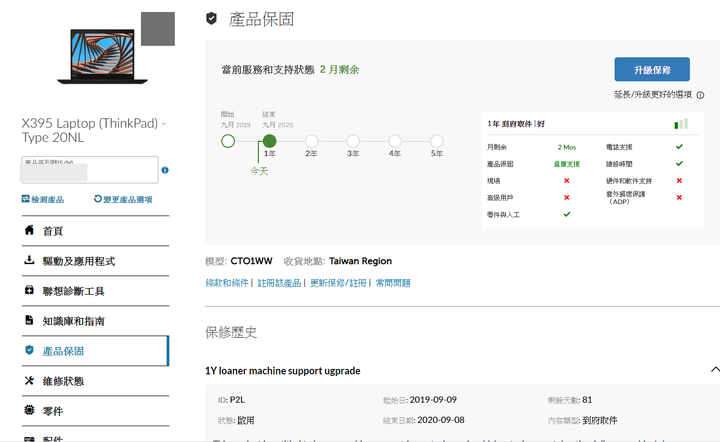Click the green check beside 電話支援

click(x=679, y=147)
